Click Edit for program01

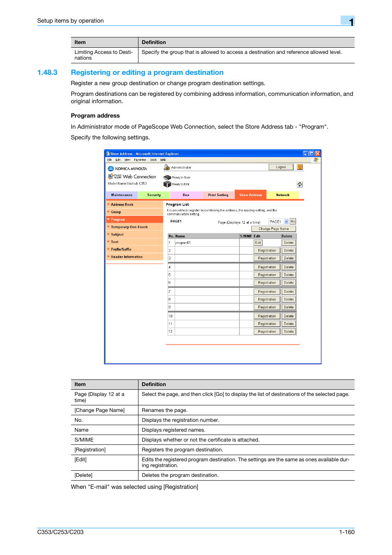[x=258, y=243]
